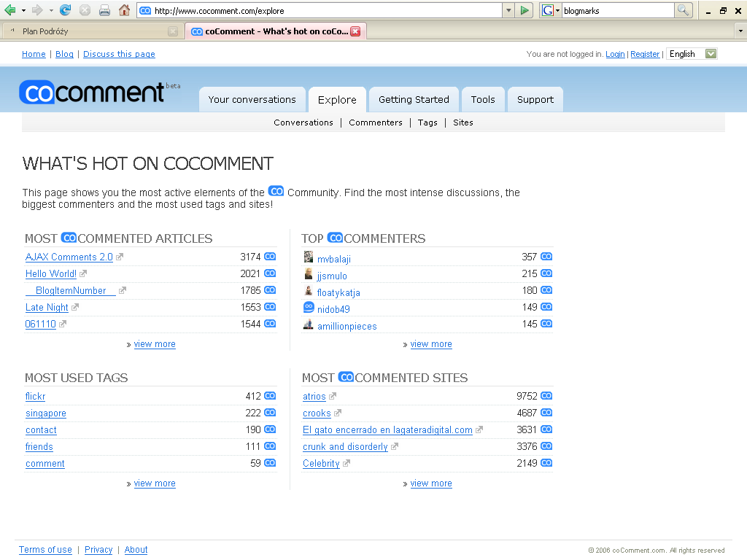Click the co icon beside 145 count
747x560 pixels.
coord(546,324)
